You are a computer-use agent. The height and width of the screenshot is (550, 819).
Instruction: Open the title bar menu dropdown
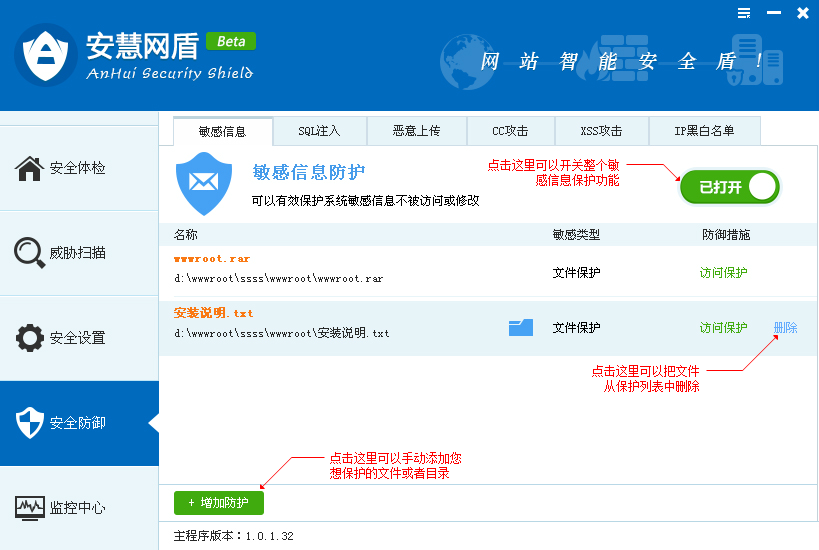click(744, 13)
